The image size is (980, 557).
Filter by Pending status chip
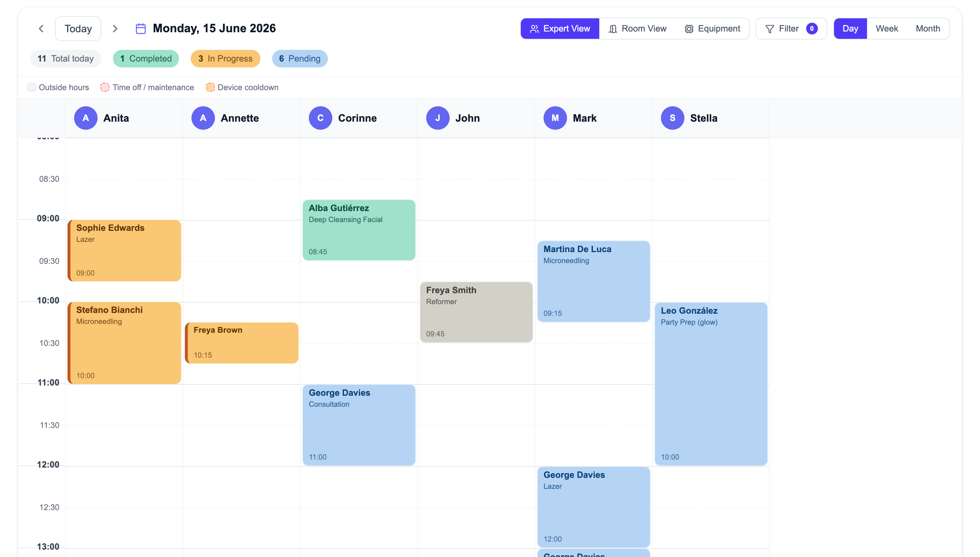click(300, 59)
